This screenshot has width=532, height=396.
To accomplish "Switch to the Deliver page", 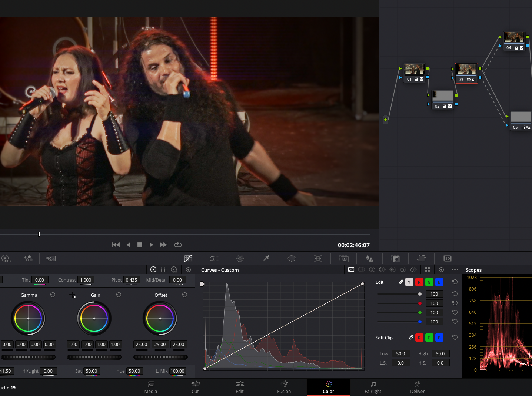I will coord(417,387).
